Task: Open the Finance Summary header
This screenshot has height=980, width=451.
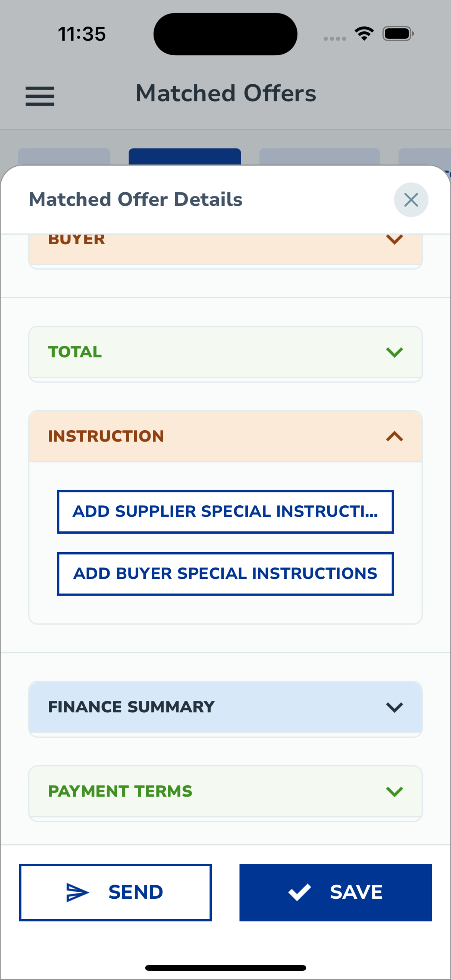Action: pyautogui.click(x=225, y=707)
